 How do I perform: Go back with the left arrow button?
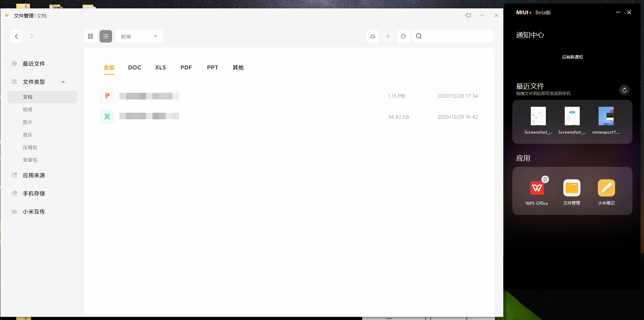[16, 36]
